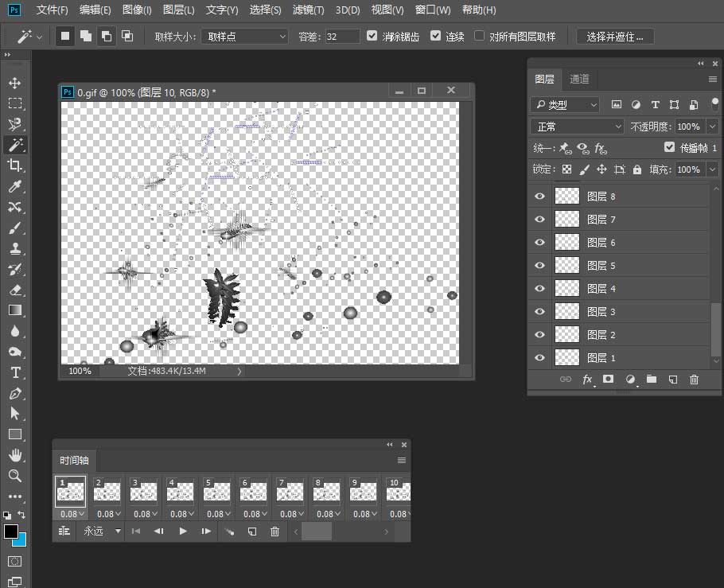This screenshot has width=724, height=588.
Task: Create new fill or adjustment layer
Action: [x=630, y=380]
